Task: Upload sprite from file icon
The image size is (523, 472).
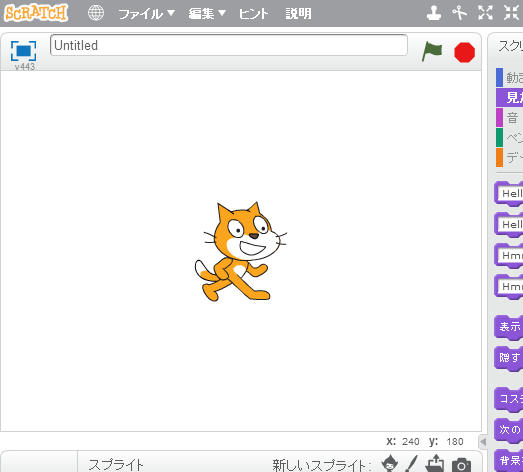Action: pyautogui.click(x=435, y=464)
